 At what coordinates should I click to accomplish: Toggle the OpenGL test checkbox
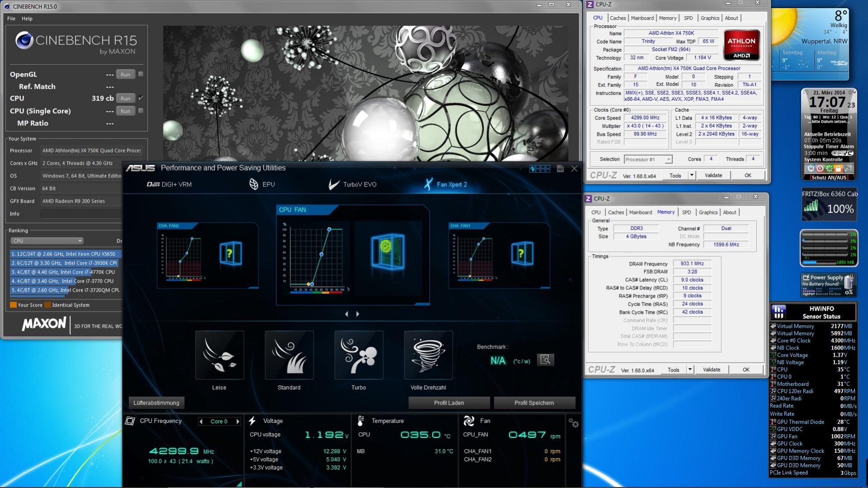[141, 74]
